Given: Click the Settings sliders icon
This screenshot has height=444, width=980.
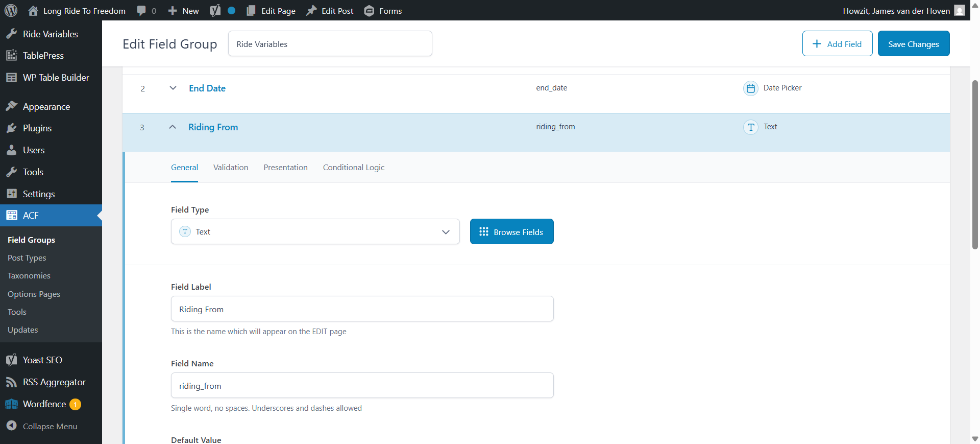Looking at the screenshot, I should click(11, 194).
